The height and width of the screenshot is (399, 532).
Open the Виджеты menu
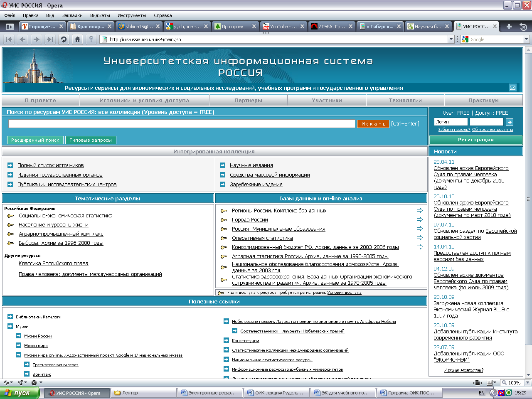coord(100,15)
